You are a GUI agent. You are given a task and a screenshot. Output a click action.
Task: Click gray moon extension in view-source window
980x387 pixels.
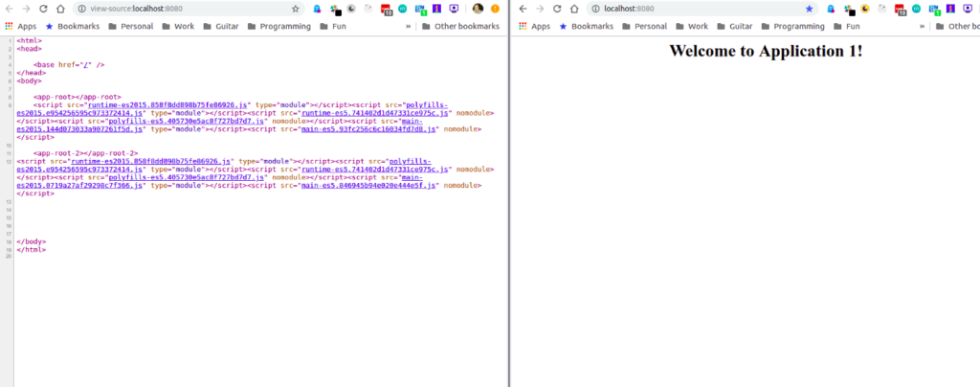(351, 9)
